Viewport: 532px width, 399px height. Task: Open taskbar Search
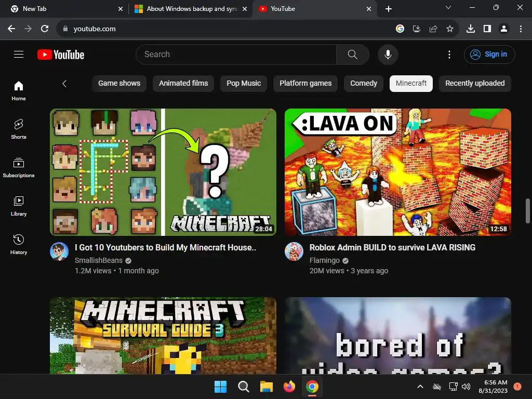pos(243,387)
